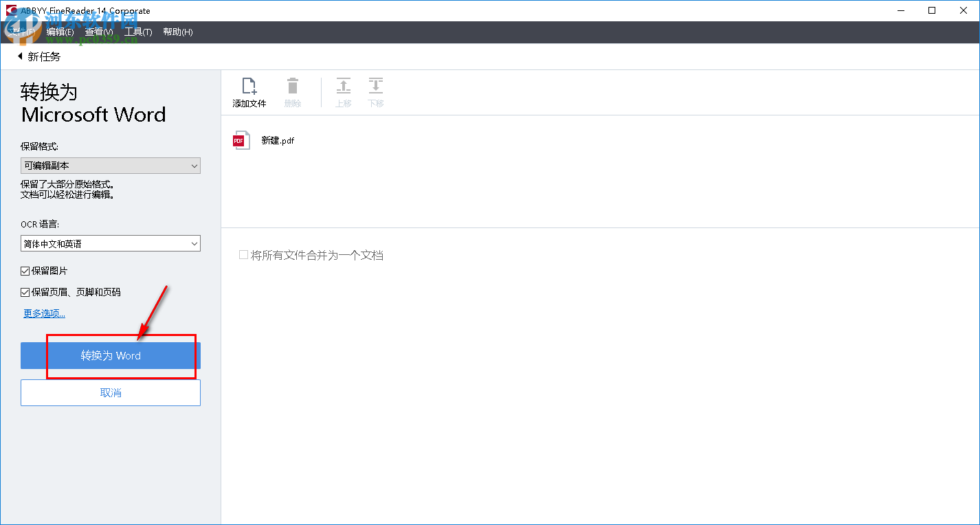980x525 pixels.
Task: Open the 更多选项 link
Action: point(43,313)
